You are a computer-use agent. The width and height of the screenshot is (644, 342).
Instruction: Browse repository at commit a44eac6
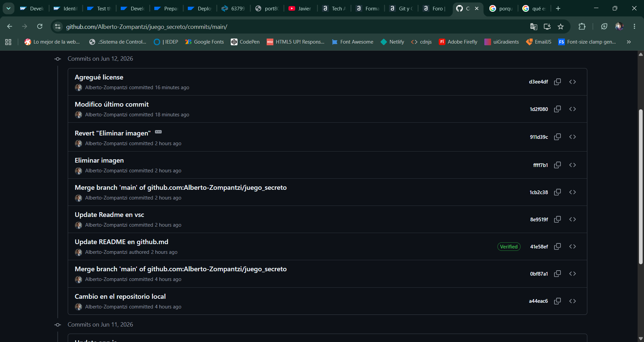[573, 301]
